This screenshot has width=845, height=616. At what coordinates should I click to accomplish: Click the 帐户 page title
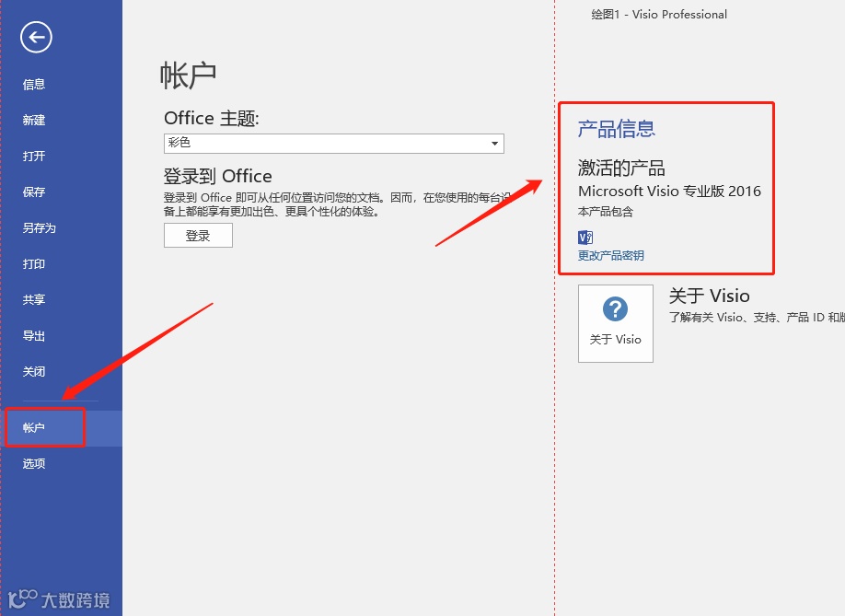click(188, 75)
